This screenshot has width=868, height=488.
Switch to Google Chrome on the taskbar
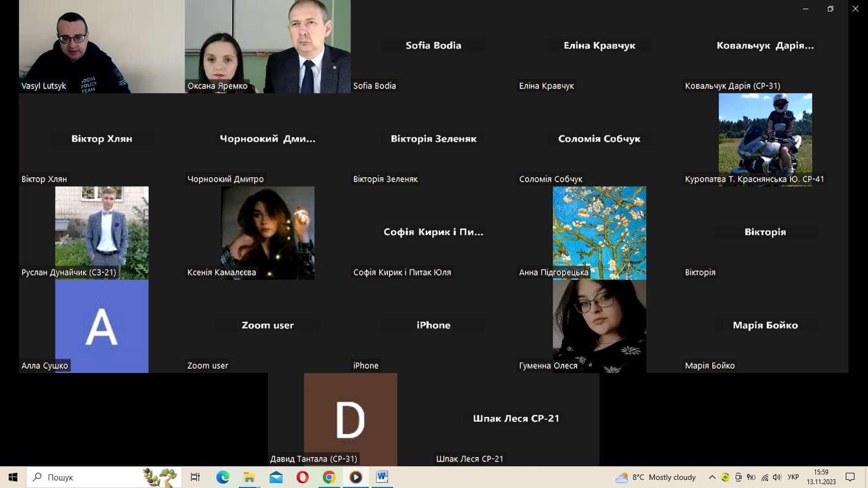(329, 477)
